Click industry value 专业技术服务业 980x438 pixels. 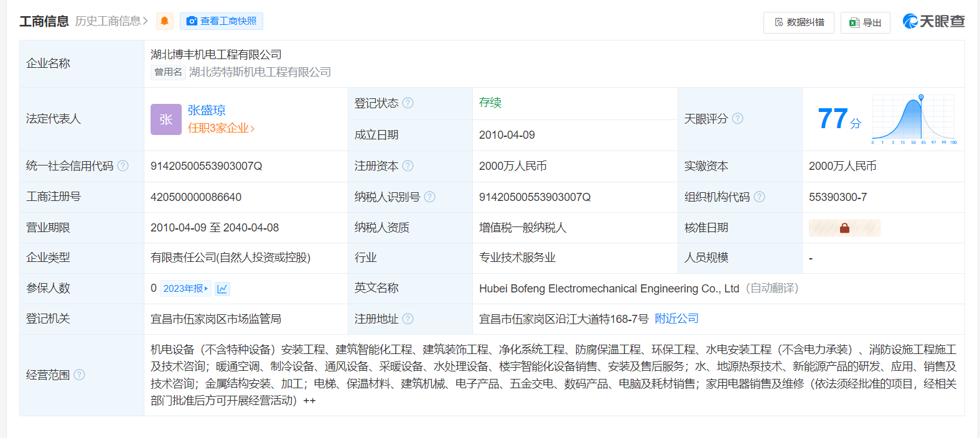click(x=517, y=258)
